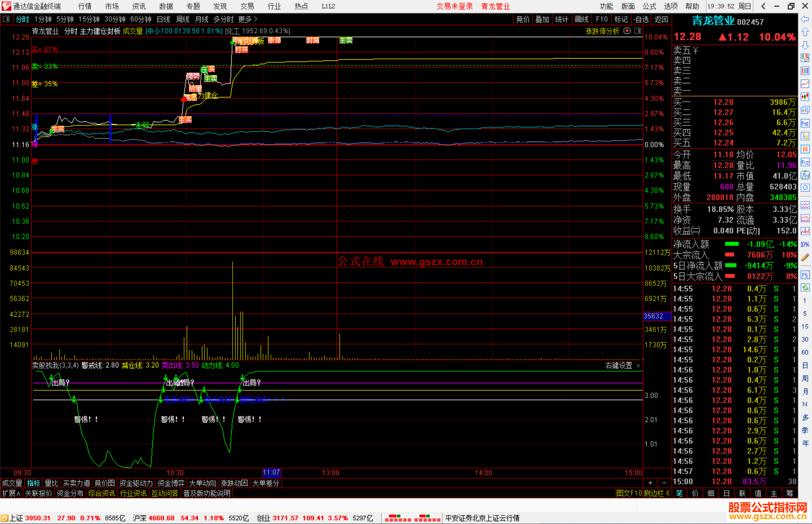Click the red up-arrow icon beside 涨跌停分析
812x524 pixels.
coord(627,31)
